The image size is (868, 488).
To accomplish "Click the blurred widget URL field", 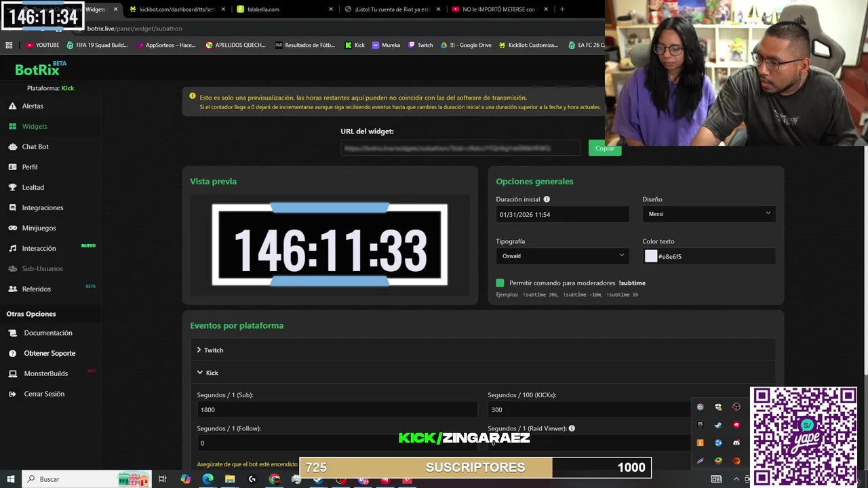I will (461, 148).
